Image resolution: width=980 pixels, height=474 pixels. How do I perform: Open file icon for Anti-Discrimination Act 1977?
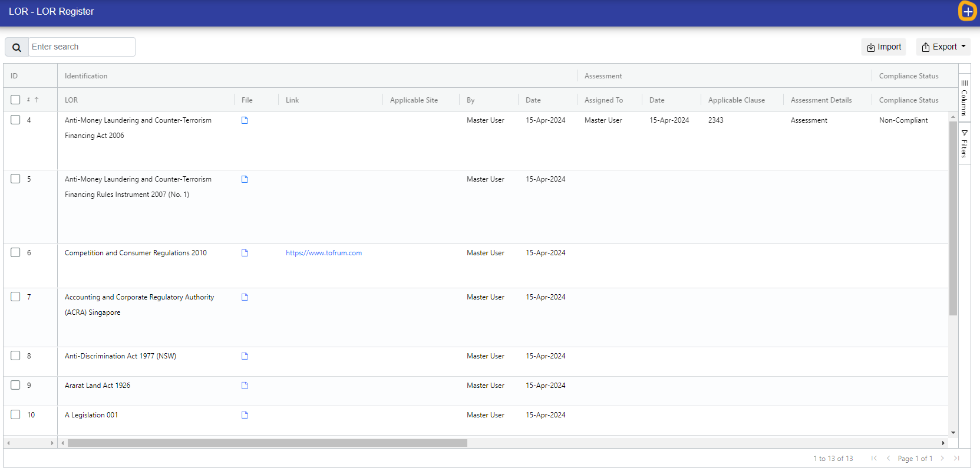point(245,356)
